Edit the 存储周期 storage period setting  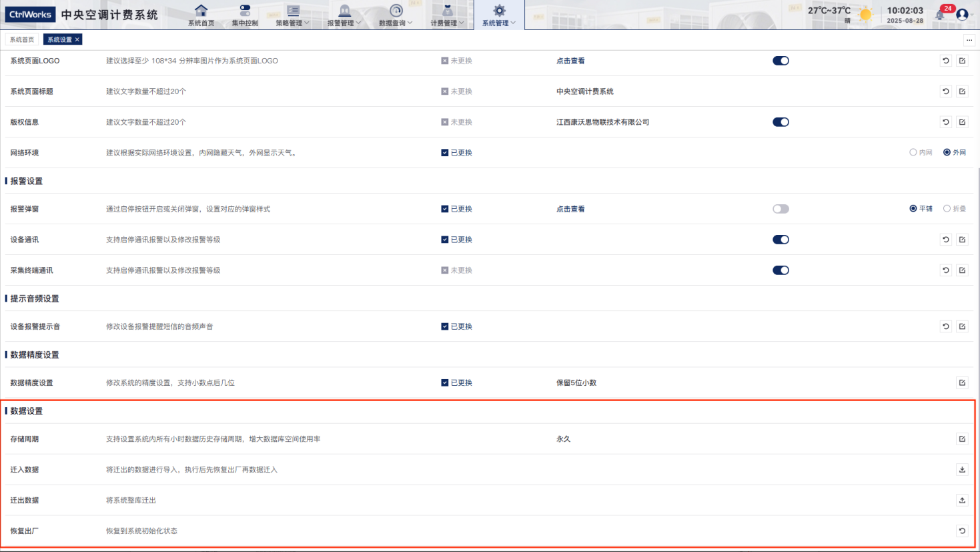(962, 439)
